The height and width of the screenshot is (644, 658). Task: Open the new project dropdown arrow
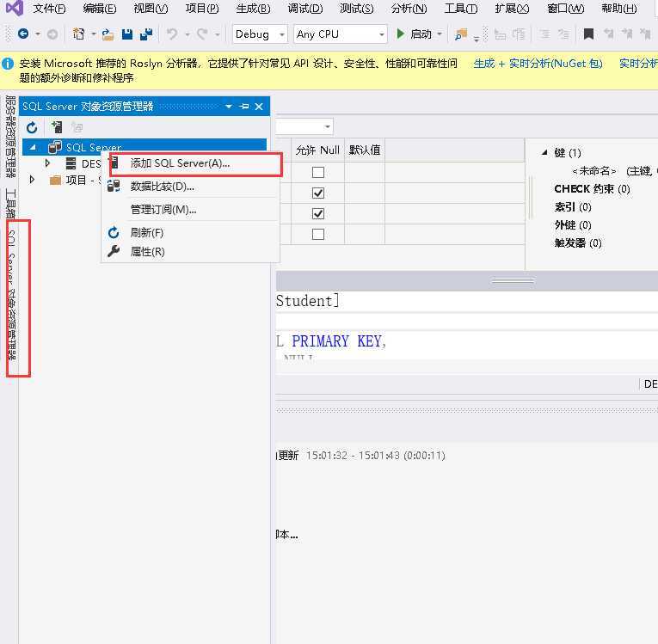pos(94,34)
